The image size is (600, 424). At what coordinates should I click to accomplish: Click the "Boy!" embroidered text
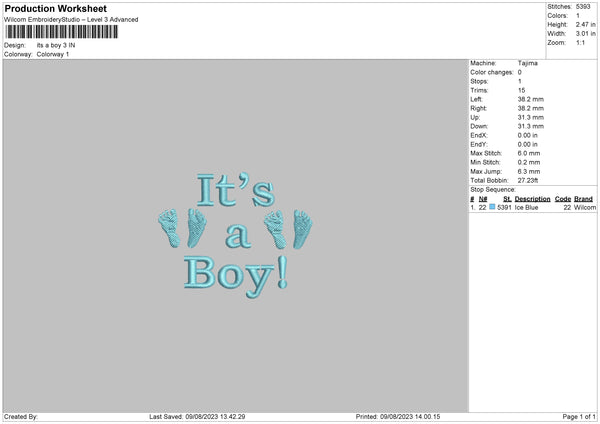[236, 272]
